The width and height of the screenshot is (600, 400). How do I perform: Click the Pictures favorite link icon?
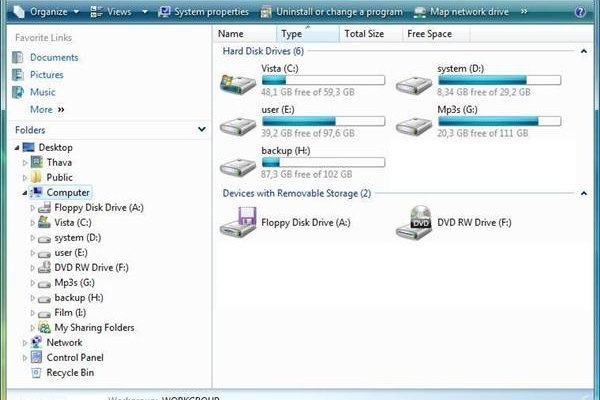[x=18, y=75]
